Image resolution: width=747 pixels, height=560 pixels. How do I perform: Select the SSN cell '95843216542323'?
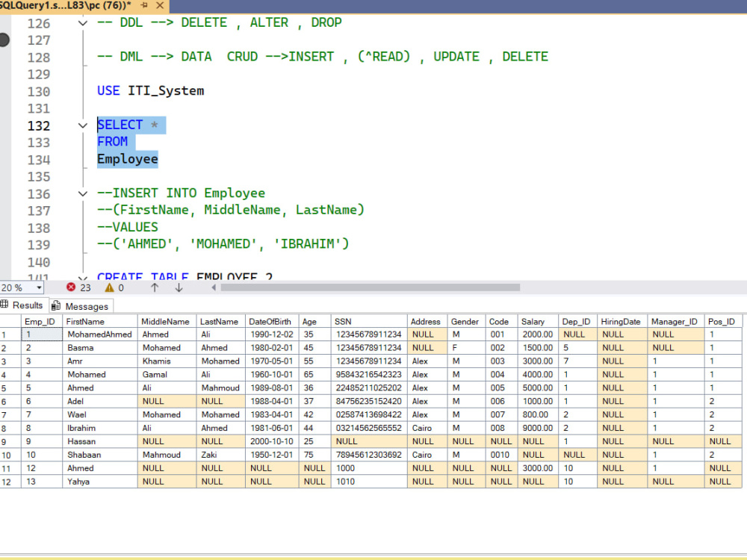[x=369, y=374]
